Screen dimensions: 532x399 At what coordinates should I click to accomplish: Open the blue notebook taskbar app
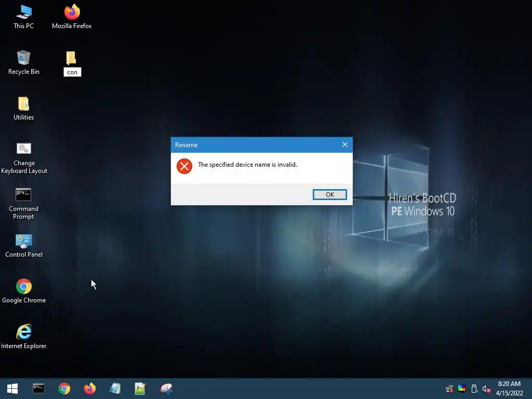(115, 389)
